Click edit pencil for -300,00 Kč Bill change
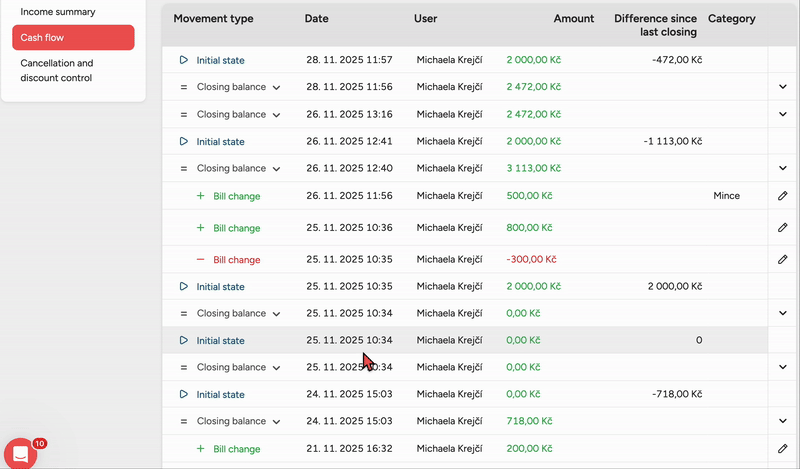Image resolution: width=800 pixels, height=469 pixels. click(783, 260)
